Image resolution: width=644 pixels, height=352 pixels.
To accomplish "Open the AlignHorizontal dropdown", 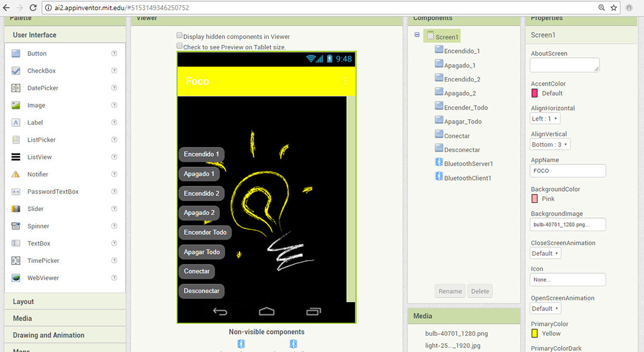I will [x=544, y=119].
